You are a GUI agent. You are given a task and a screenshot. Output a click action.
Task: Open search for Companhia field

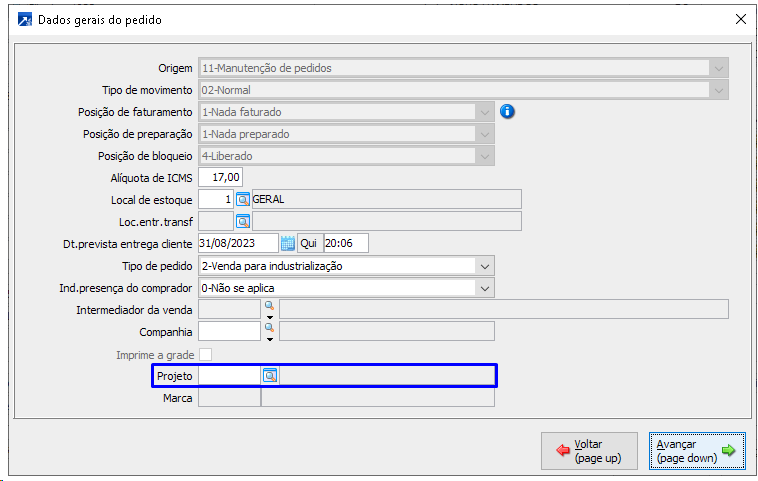tap(270, 328)
